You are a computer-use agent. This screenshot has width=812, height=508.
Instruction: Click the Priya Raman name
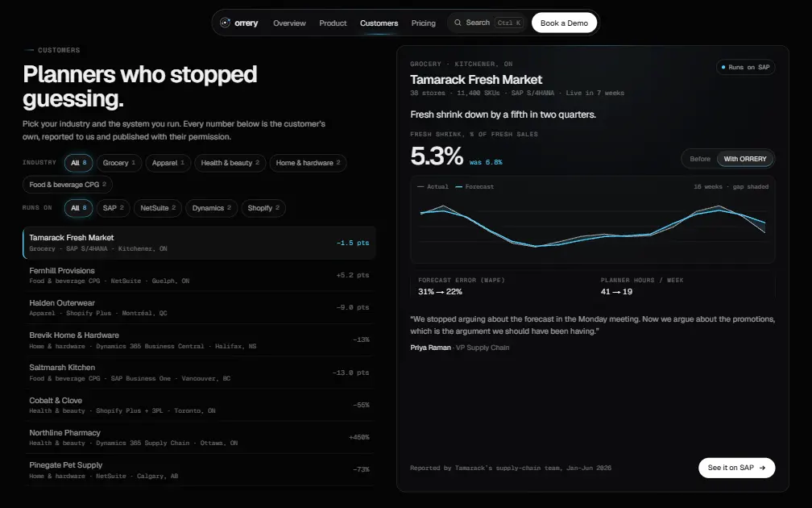430,348
